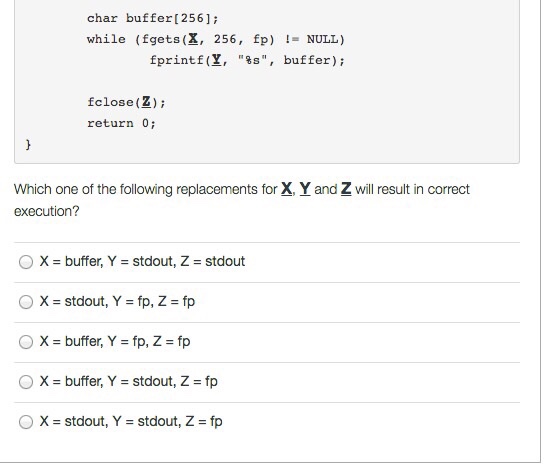The width and height of the screenshot is (544, 468).
Task: Pick radio X = buffer, Y = stdout, Z = fp
Action: [26, 382]
